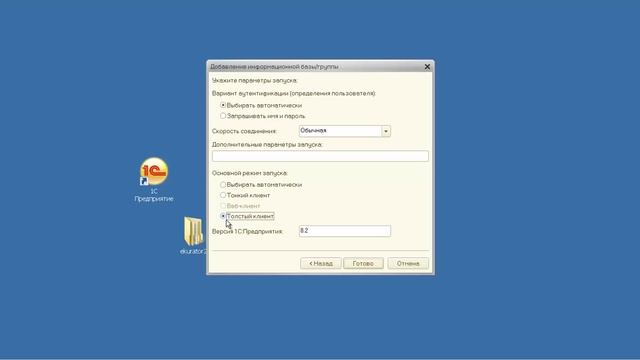Click the 'Основной режим запуска' label
The image size is (640, 360).
pos(250,173)
